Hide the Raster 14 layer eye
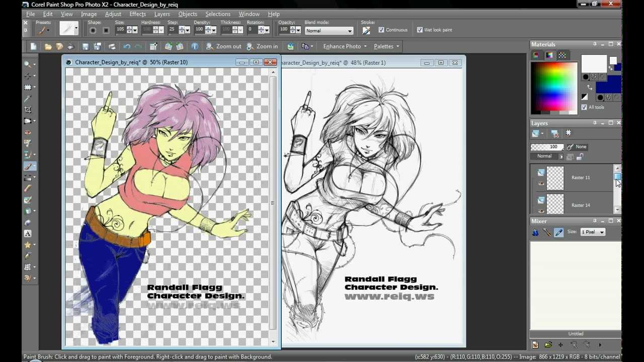This screenshot has width=644, height=362. point(541,211)
